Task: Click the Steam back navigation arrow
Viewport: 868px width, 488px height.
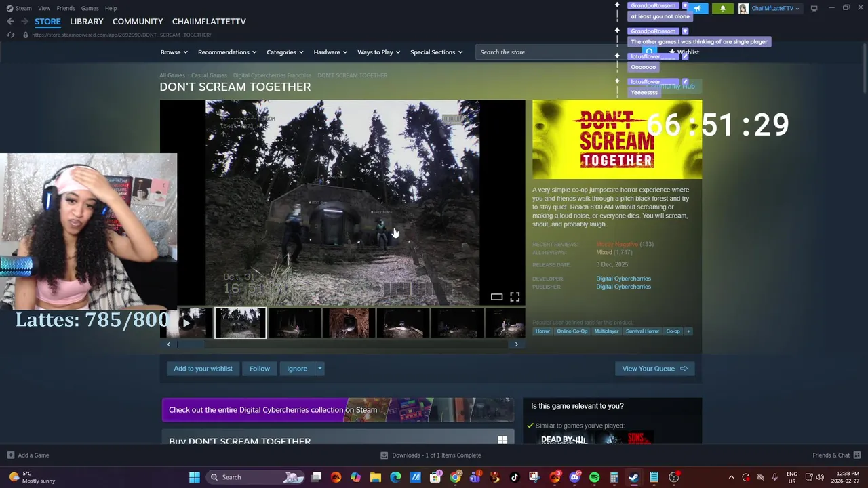Action: [10, 22]
